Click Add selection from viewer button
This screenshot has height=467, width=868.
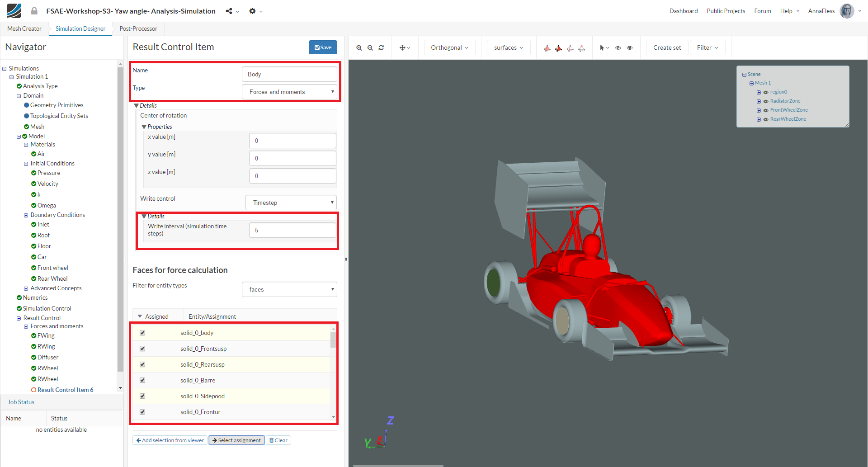point(170,440)
